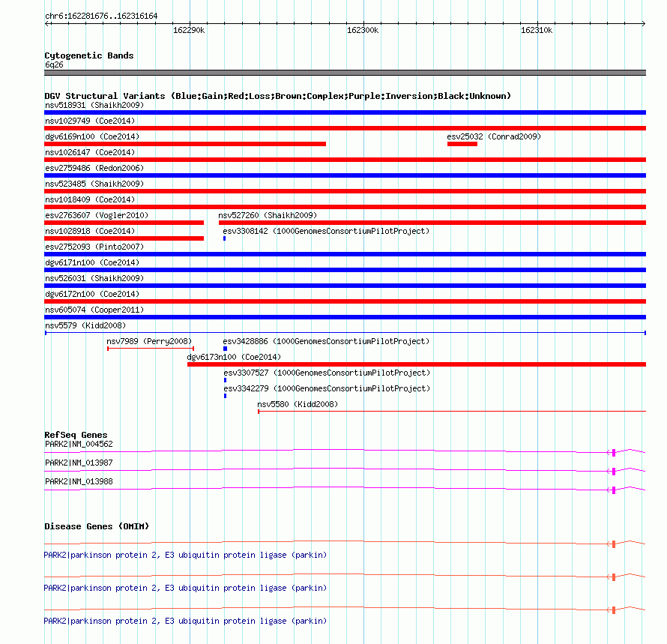Click the short red esv25032 loss bar
The width and height of the screenshot is (667, 644).
click(x=462, y=144)
